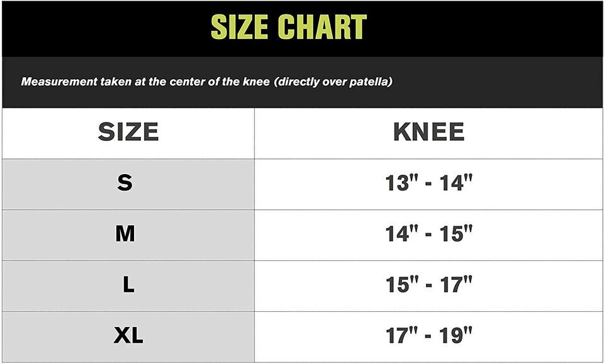The image size is (604, 364).
Task: Select the SIZE column header
Action: [128, 132]
